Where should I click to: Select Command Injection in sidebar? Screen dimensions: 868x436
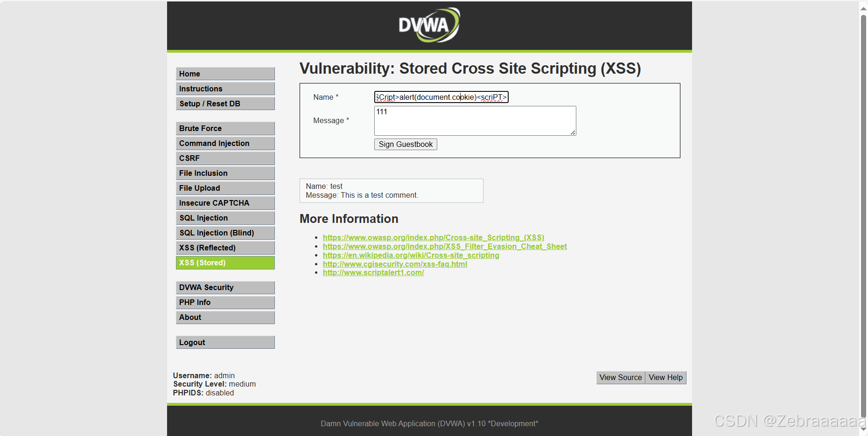[x=225, y=143]
